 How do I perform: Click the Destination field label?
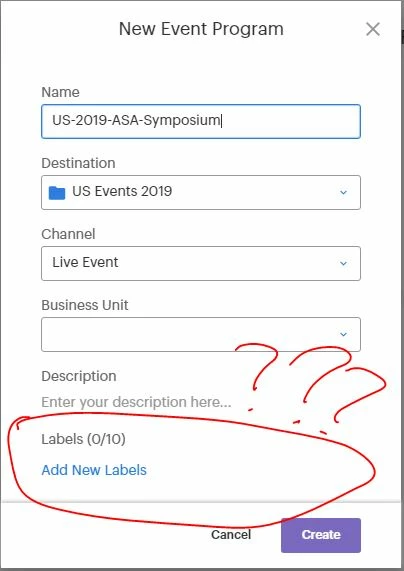click(x=78, y=163)
